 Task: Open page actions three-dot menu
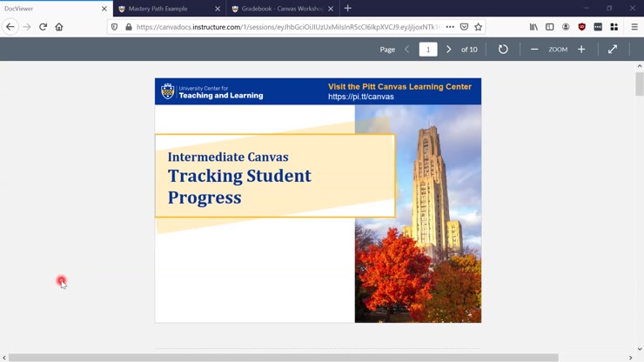pos(450,27)
